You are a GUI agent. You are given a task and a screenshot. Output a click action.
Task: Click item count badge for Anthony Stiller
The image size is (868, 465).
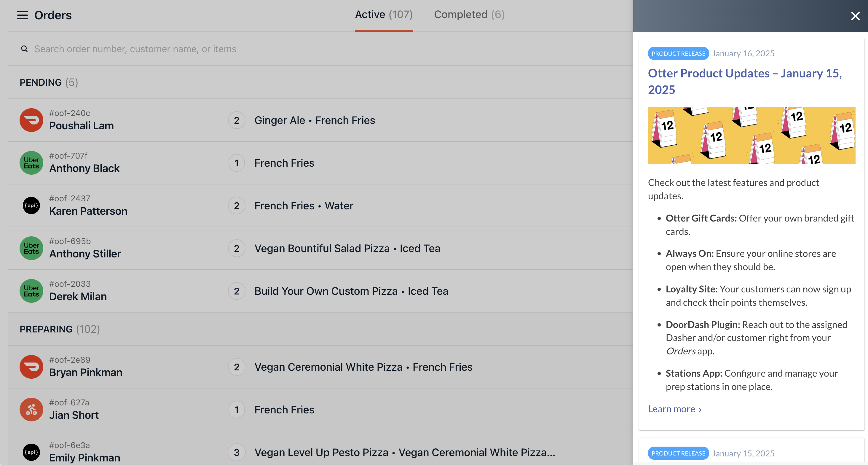237,249
